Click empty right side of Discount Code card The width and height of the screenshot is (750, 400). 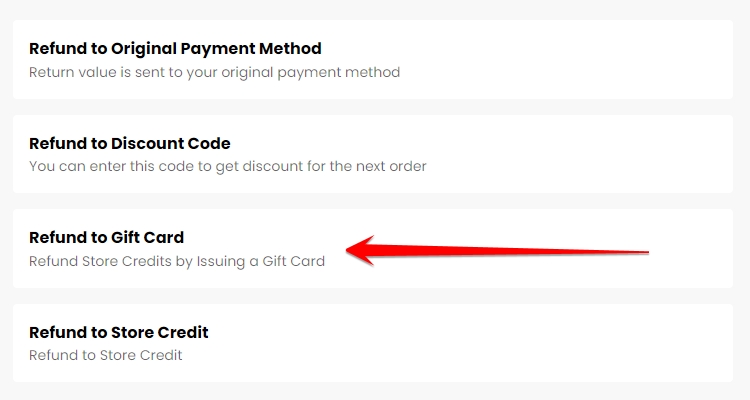[x=600, y=154]
